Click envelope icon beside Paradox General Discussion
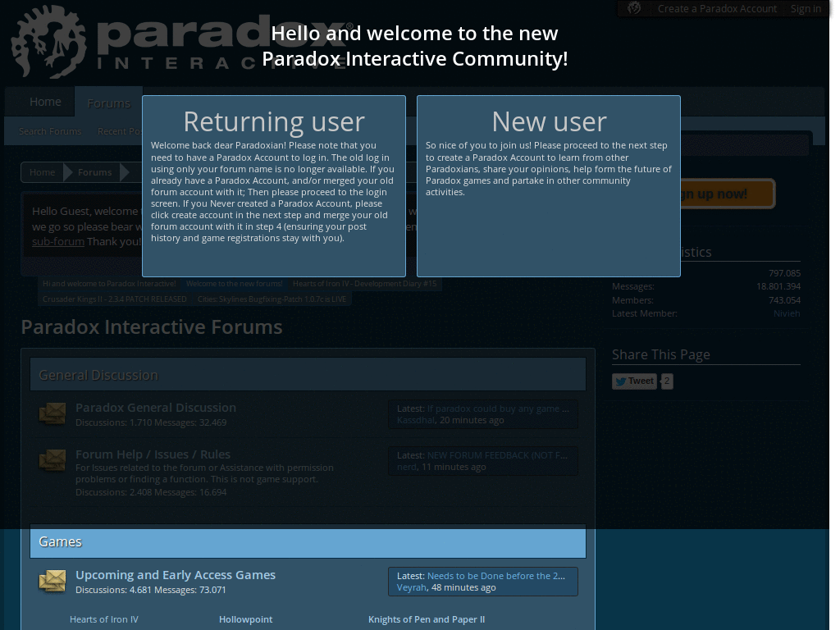Image resolution: width=840 pixels, height=630 pixels. [x=52, y=413]
